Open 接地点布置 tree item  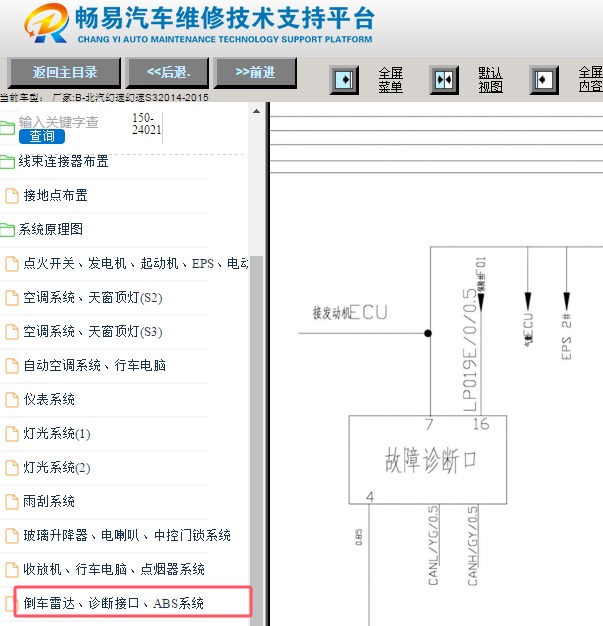click(x=56, y=196)
